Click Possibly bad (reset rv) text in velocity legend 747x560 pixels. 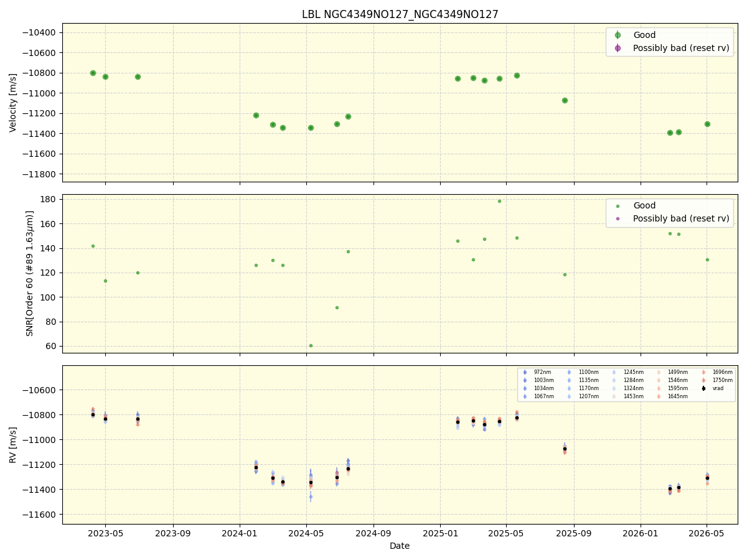point(681,48)
